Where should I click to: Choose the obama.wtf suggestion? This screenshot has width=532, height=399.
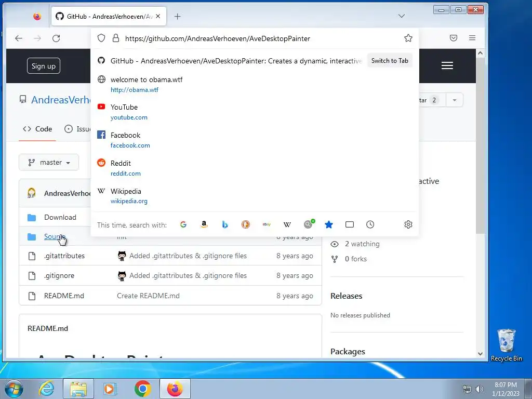[x=255, y=84]
